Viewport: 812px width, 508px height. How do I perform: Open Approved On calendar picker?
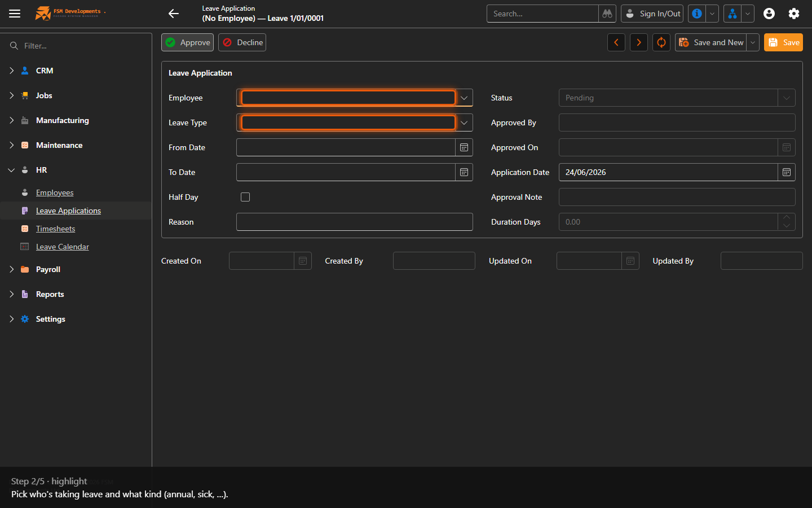pos(787,147)
